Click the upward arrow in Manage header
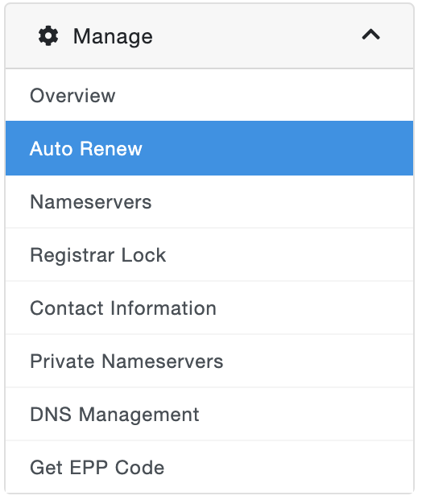The width and height of the screenshot is (422, 504). tap(371, 35)
